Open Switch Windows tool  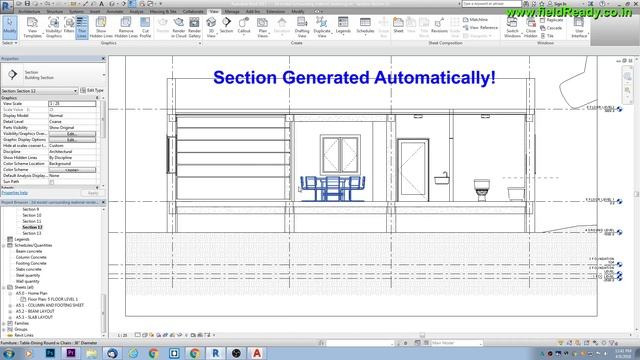[512, 27]
